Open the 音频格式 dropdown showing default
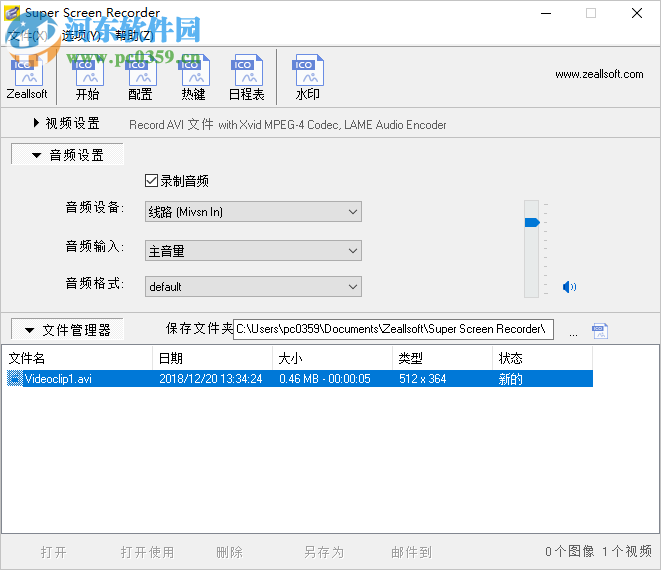The image size is (661, 570). 253,287
